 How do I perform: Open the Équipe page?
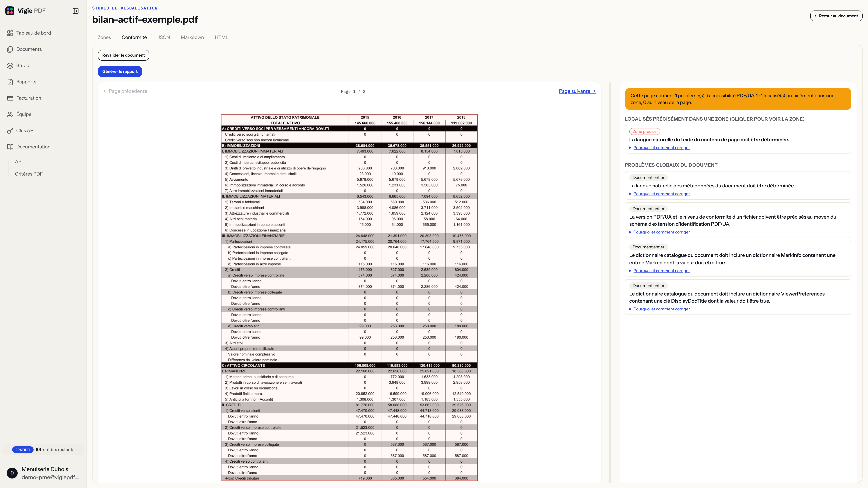click(43, 114)
